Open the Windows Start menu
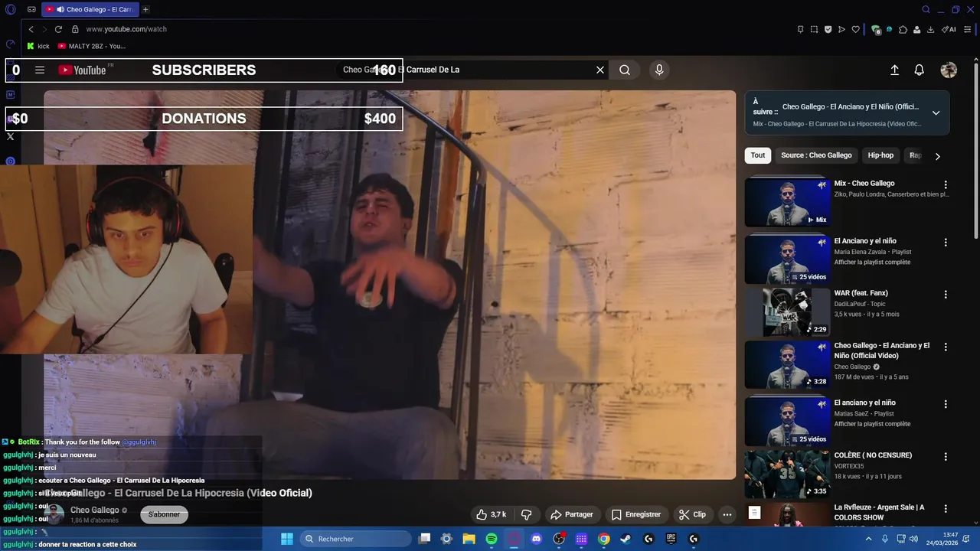The width and height of the screenshot is (980, 551). click(287, 539)
